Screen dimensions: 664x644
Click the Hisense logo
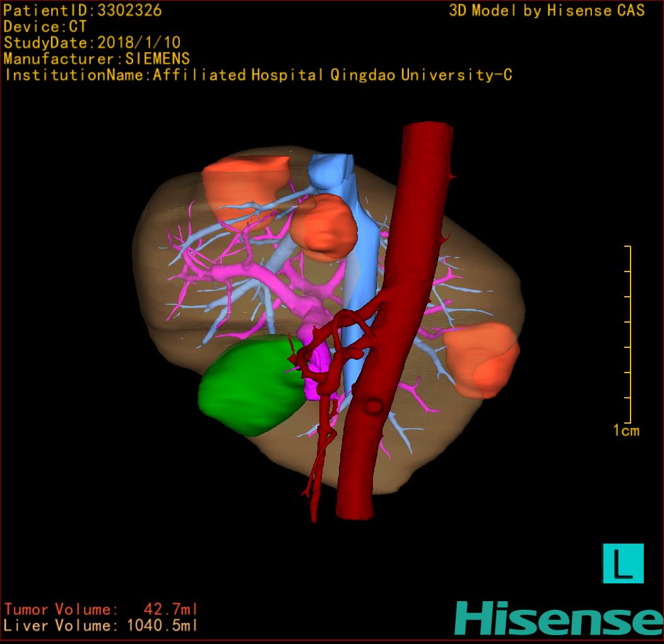tap(559, 618)
